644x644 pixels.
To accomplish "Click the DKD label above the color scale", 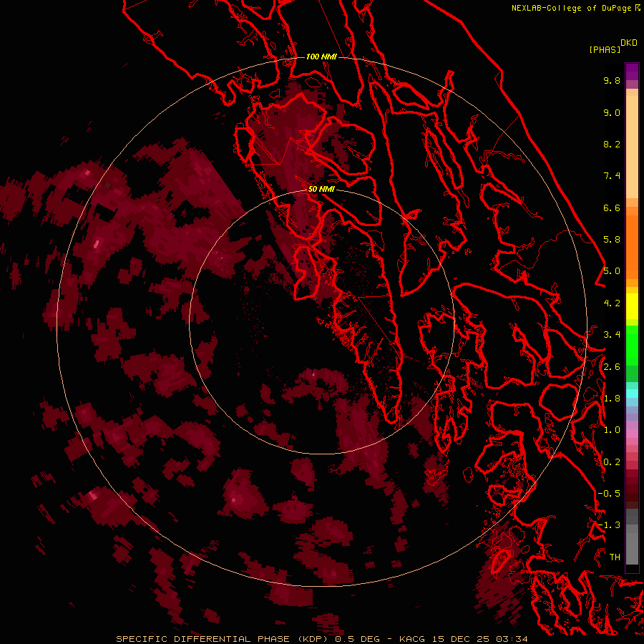I will click(x=629, y=43).
